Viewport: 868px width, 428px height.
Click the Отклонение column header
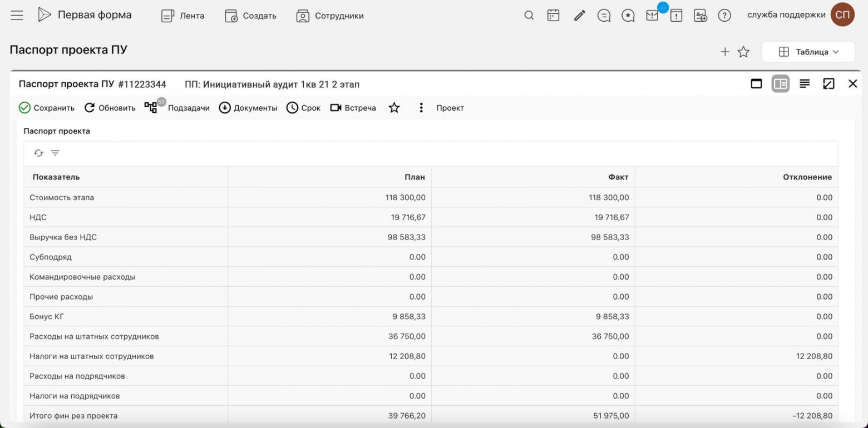[737, 177]
